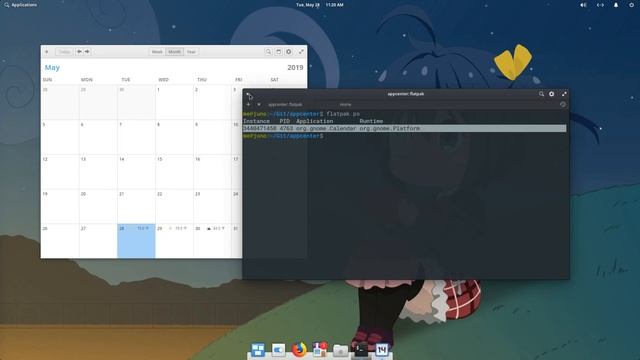Select May 30 in the calendar
The width and height of the screenshot is (640, 360).
click(212, 241)
